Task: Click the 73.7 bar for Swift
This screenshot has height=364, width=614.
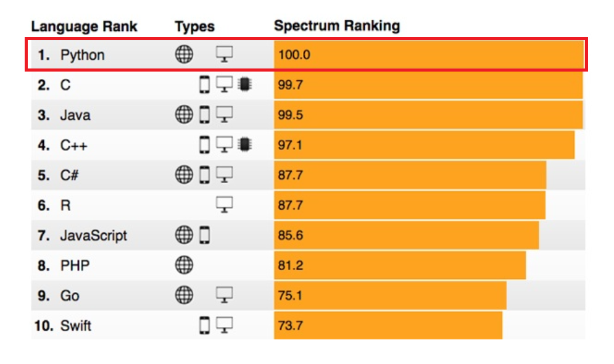Action: pos(388,325)
